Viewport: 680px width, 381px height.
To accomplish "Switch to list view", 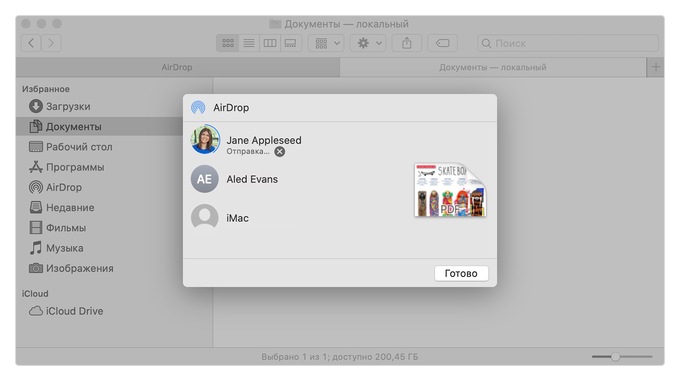I will (x=249, y=43).
